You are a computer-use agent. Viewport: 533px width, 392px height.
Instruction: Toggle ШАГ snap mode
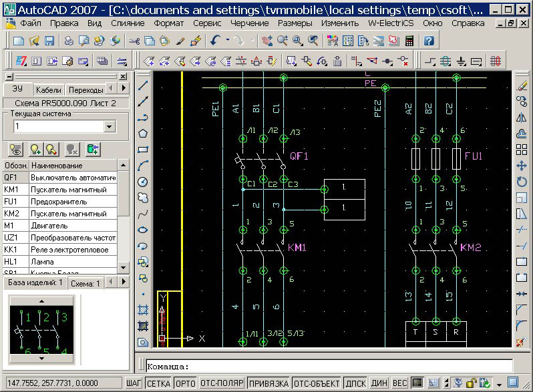[134, 383]
